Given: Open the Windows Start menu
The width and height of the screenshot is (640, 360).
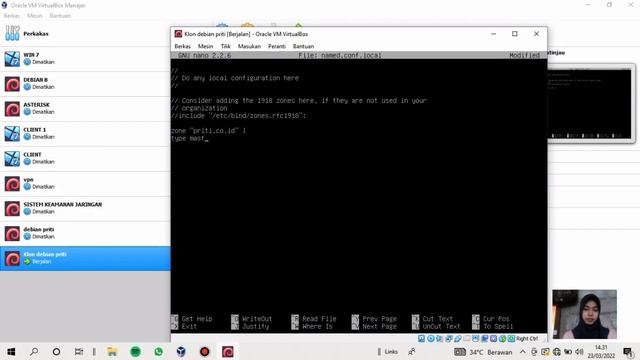Looking at the screenshot, I should 11,351.
